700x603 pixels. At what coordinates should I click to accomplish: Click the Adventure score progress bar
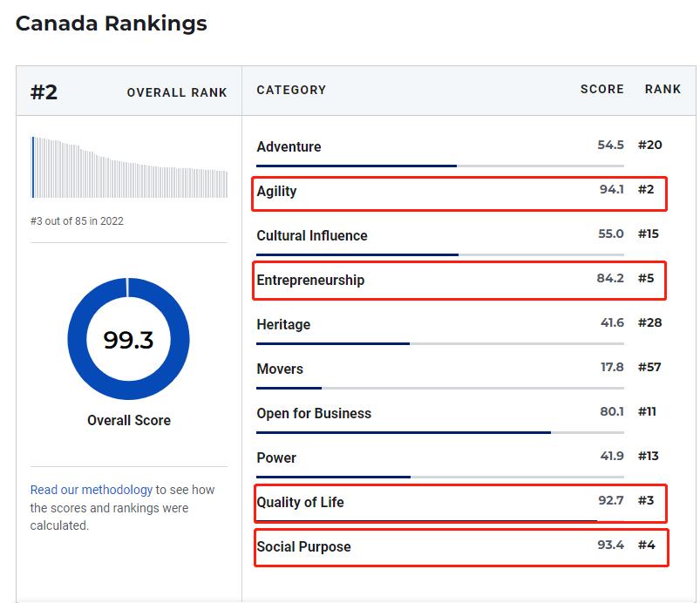coord(439,166)
